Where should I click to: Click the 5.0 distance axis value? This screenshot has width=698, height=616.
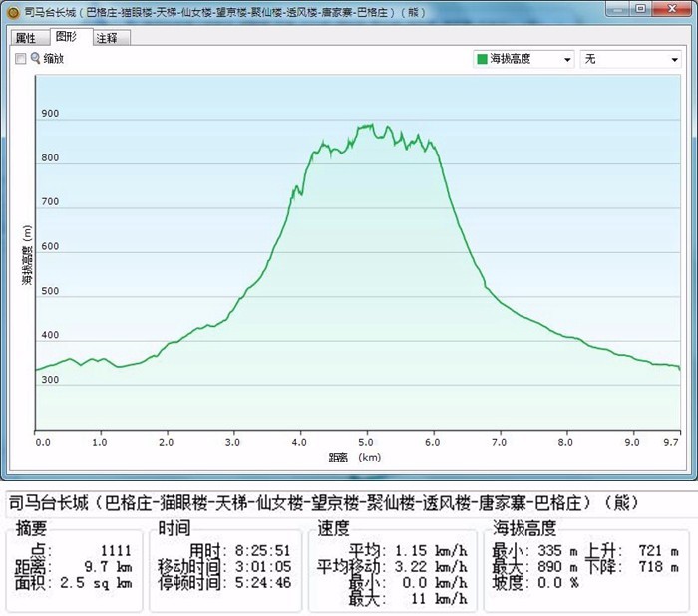pyautogui.click(x=366, y=442)
